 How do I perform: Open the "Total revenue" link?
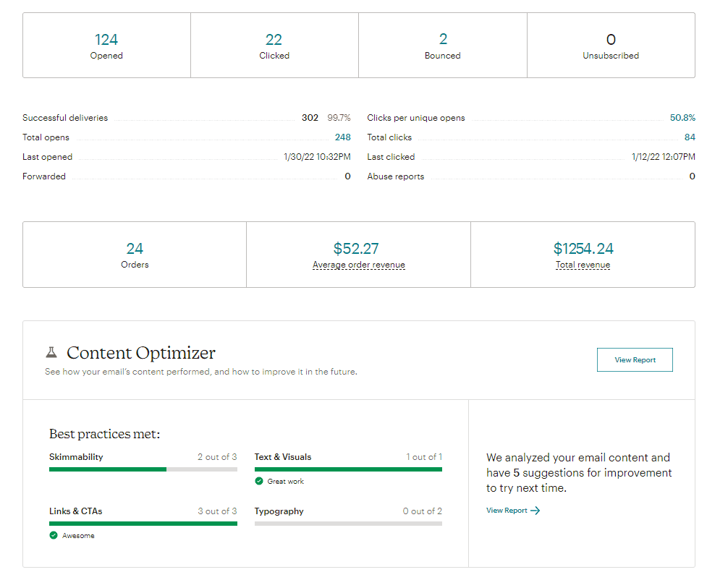(x=583, y=265)
